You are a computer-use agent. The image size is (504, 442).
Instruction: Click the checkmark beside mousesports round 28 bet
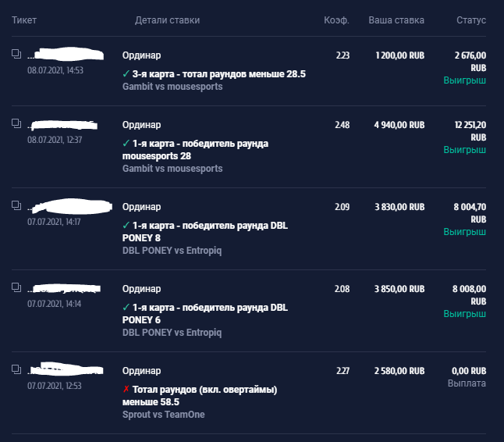pyautogui.click(x=126, y=144)
